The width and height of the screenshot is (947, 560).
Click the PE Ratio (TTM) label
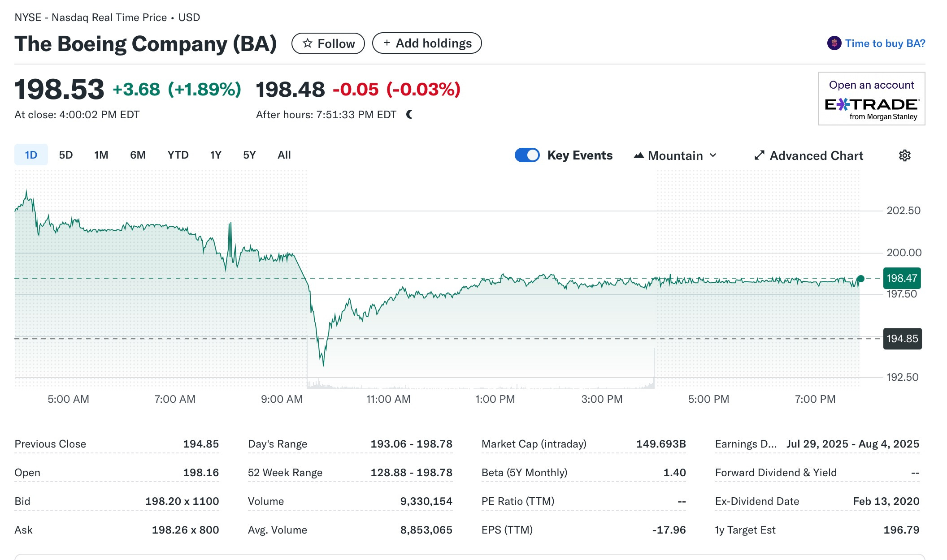518,501
